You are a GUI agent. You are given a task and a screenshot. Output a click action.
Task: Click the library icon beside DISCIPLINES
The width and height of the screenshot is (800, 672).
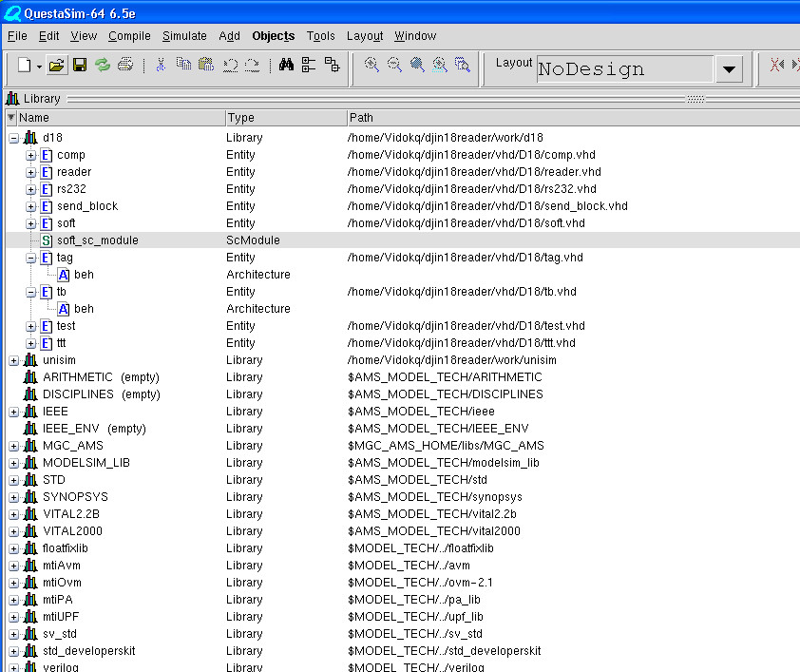[30, 394]
